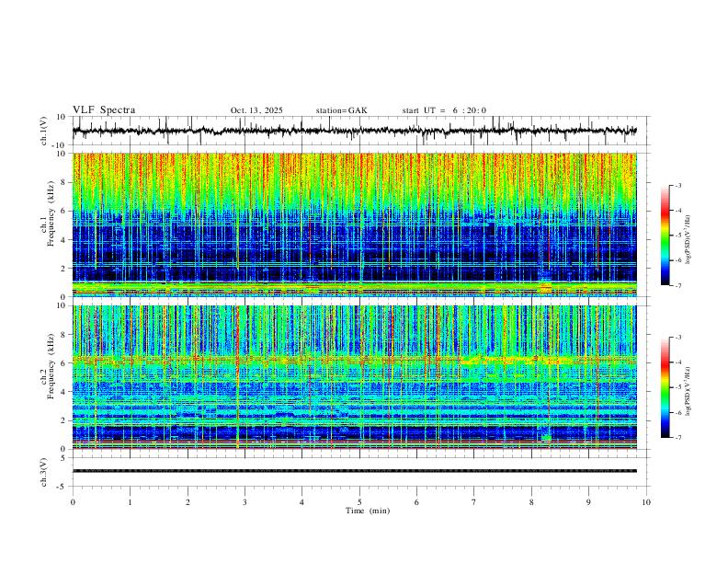Click the time axis tick label '10'

(646, 502)
